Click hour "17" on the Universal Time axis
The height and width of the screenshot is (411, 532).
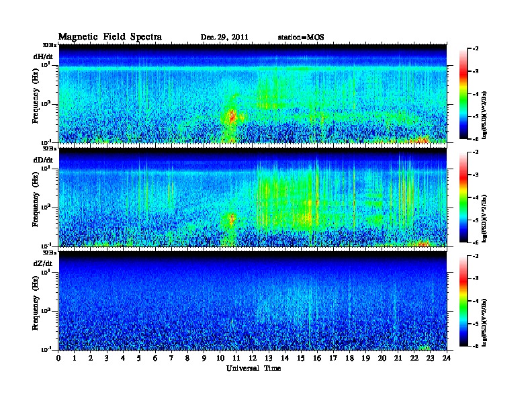coord(333,359)
